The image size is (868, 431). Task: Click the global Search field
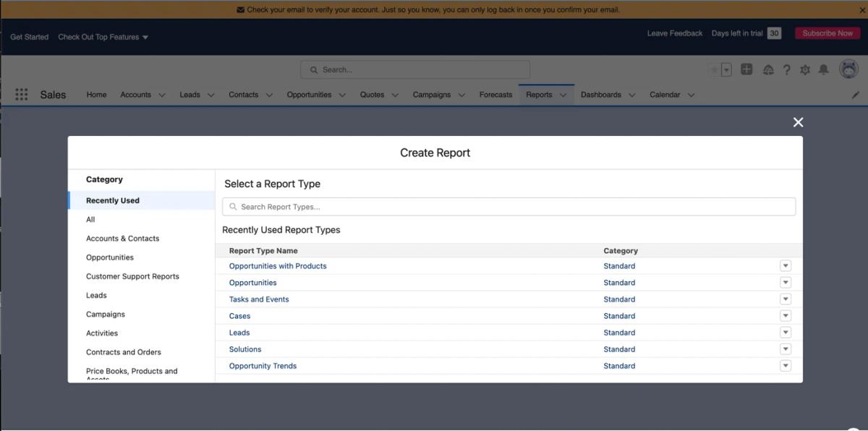[x=415, y=70]
